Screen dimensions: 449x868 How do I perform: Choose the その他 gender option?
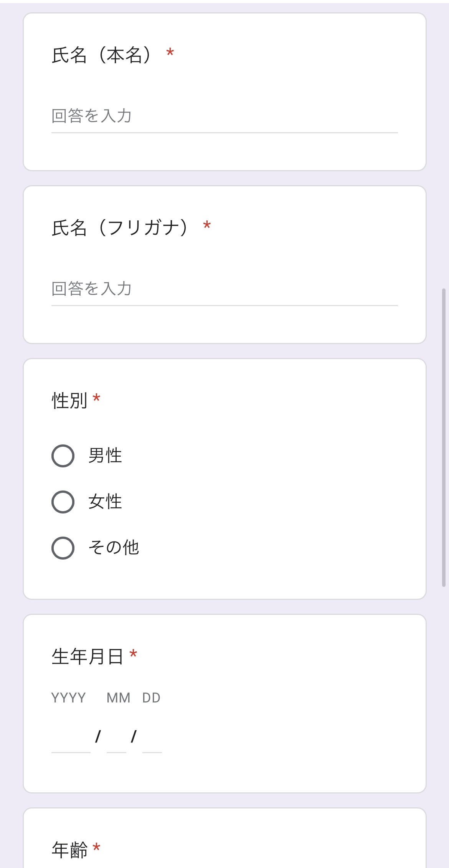[63, 548]
